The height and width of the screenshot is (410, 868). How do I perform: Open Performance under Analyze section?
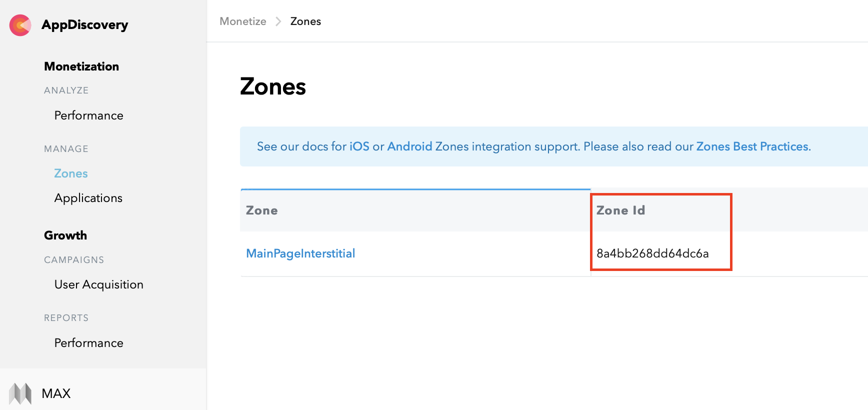click(x=88, y=115)
